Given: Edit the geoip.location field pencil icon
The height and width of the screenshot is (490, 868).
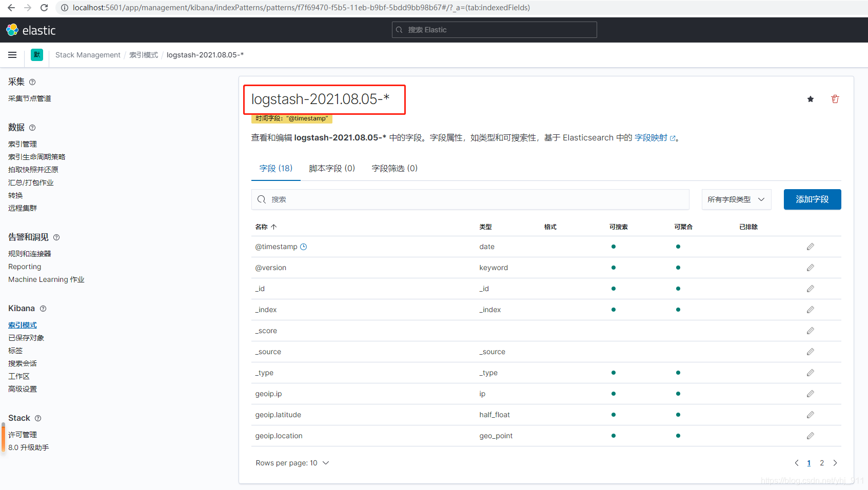Looking at the screenshot, I should [811, 436].
